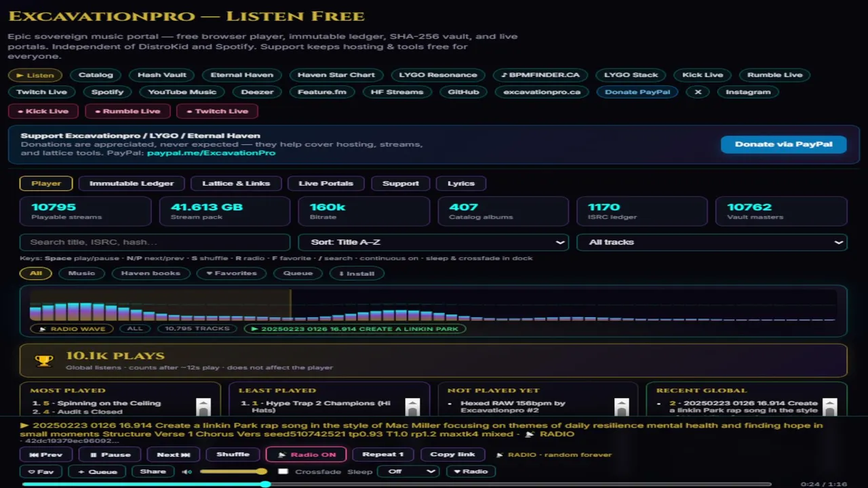Screen dimensions: 868x488
Task: Click the RADIO WAVE chip
Action: click(72, 329)
